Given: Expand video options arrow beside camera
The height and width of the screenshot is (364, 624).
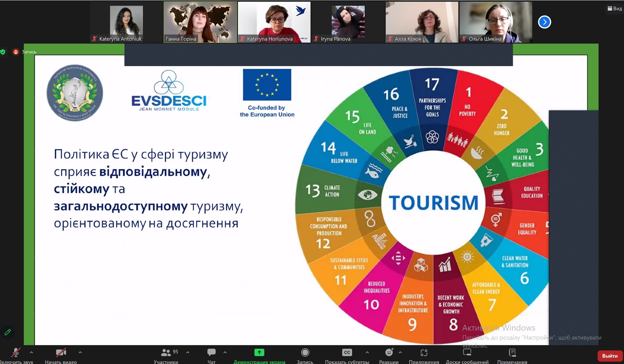Looking at the screenshot, I should click(80, 352).
